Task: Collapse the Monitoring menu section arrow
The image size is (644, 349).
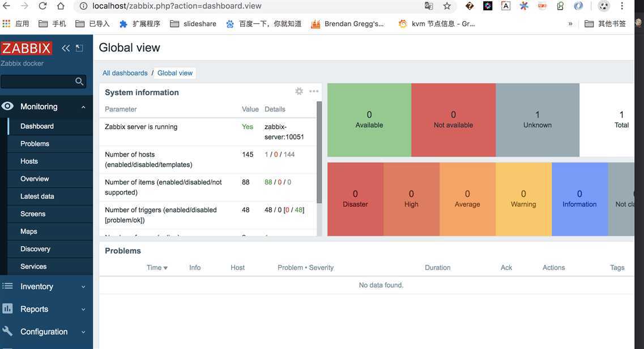Action: click(x=83, y=107)
